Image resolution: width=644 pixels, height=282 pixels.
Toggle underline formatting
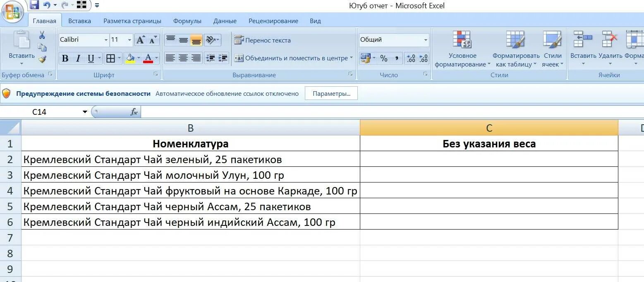click(91, 58)
